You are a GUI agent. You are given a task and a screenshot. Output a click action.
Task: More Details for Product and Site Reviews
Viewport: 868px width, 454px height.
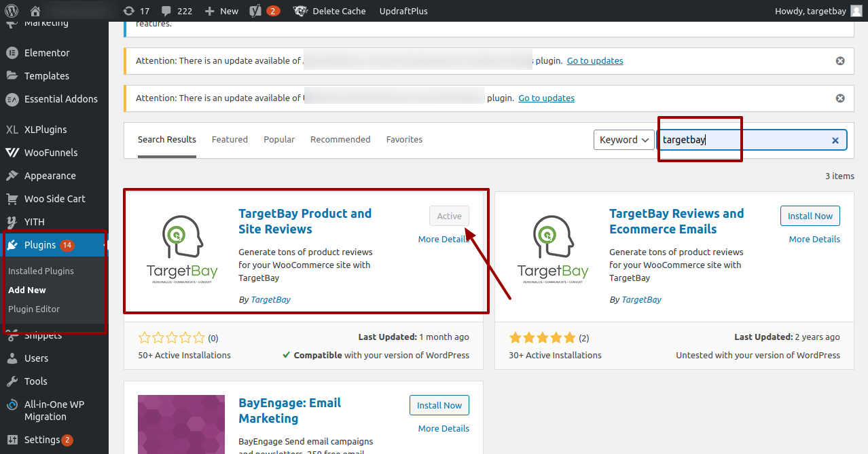click(x=444, y=239)
